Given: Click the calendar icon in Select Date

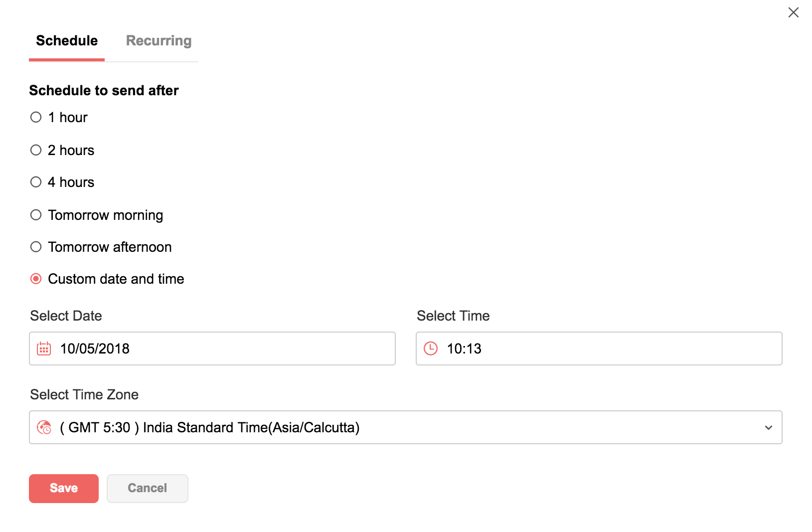Looking at the screenshot, I should coord(44,349).
